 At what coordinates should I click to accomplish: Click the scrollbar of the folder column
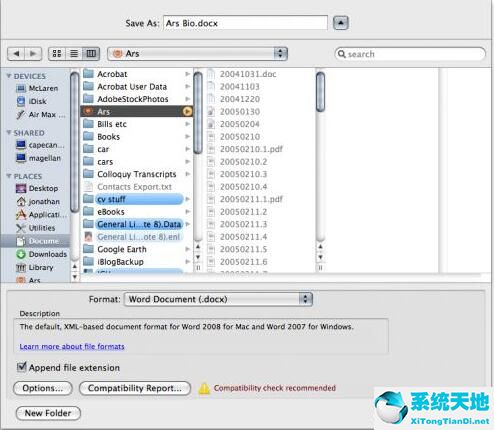pyautogui.click(x=198, y=113)
